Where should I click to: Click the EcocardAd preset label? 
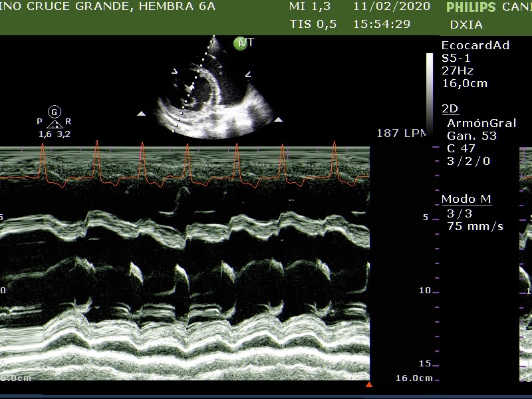[475, 45]
